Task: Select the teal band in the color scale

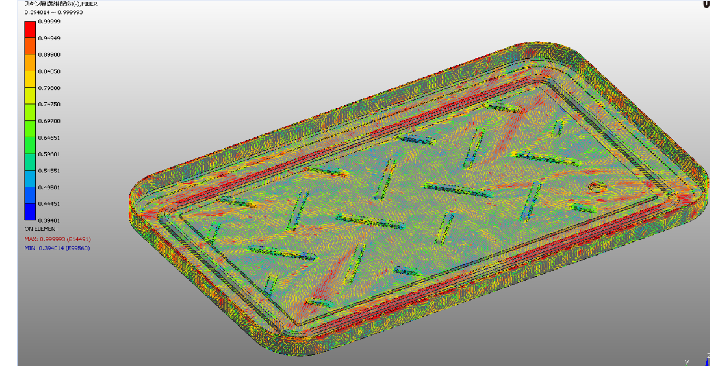Action: pos(29,162)
